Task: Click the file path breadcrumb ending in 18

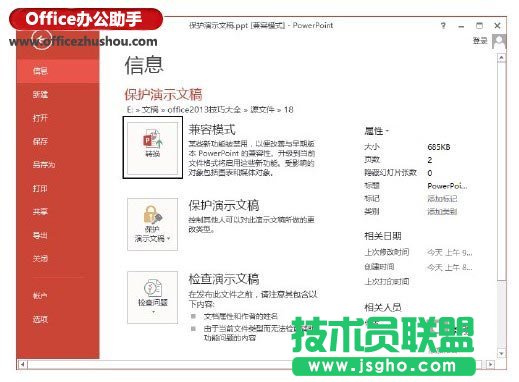Action: click(x=210, y=110)
